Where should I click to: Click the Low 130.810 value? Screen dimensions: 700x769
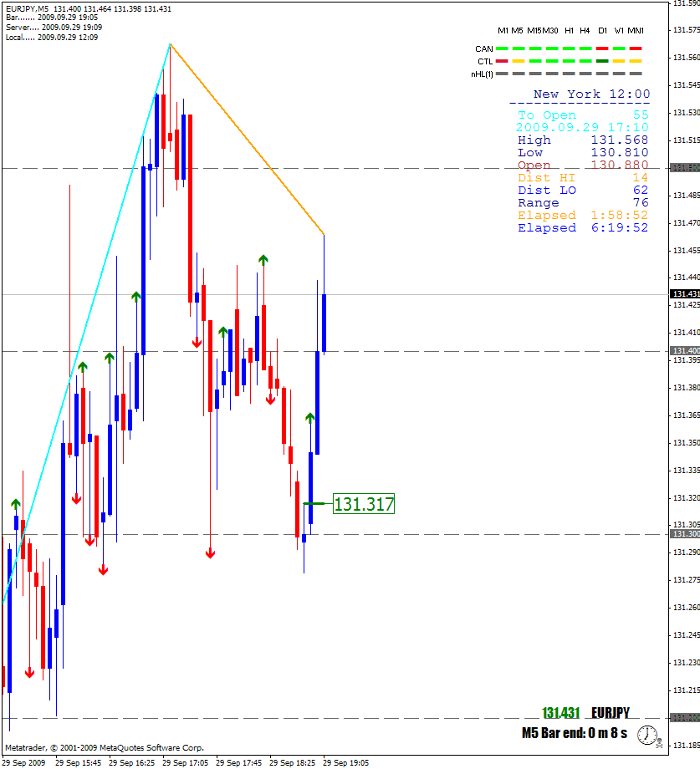pyautogui.click(x=619, y=152)
